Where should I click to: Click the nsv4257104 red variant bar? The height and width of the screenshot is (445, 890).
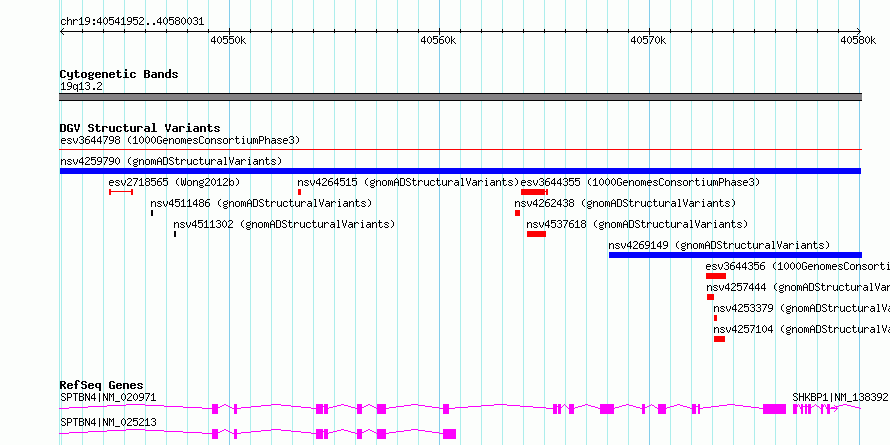click(719, 339)
